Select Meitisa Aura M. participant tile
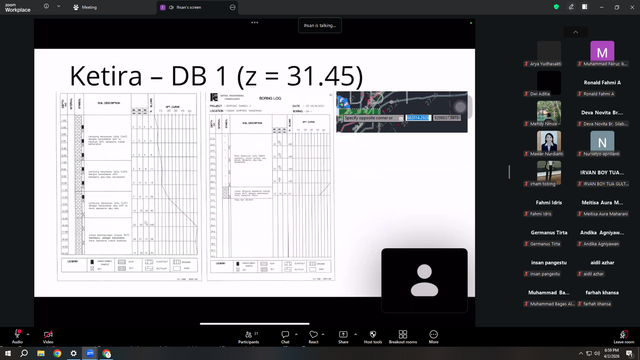The height and width of the screenshot is (360, 640). (x=602, y=205)
